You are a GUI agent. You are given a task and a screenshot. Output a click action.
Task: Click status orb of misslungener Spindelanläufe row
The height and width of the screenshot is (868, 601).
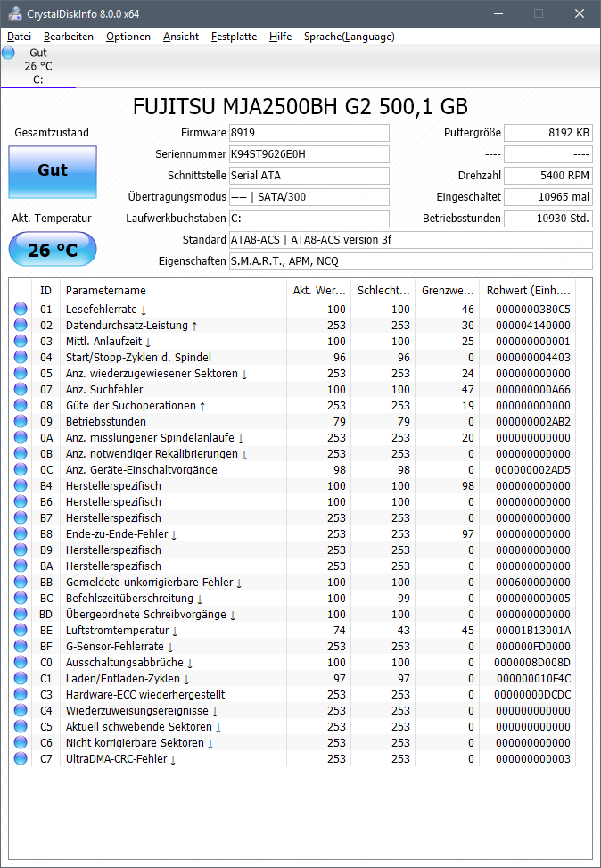click(x=21, y=437)
